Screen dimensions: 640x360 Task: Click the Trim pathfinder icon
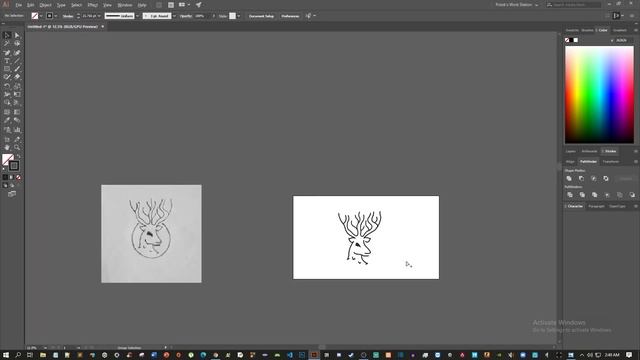click(582, 195)
